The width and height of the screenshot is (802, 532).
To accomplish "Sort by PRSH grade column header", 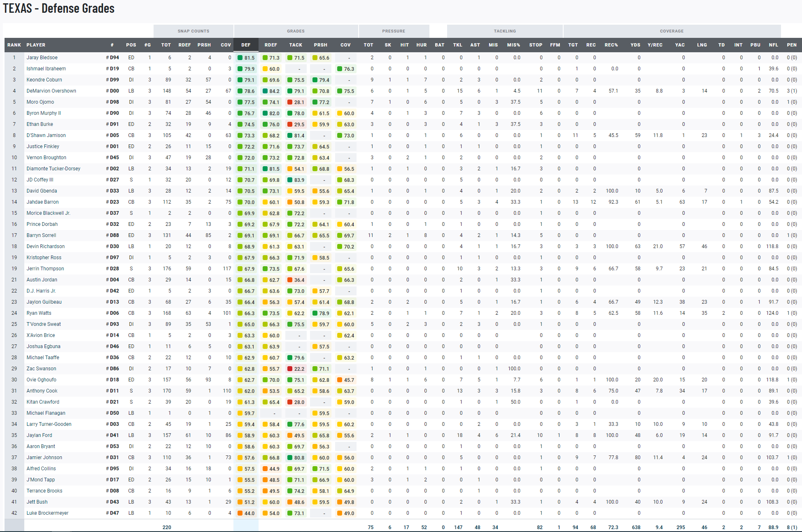I will click(320, 45).
